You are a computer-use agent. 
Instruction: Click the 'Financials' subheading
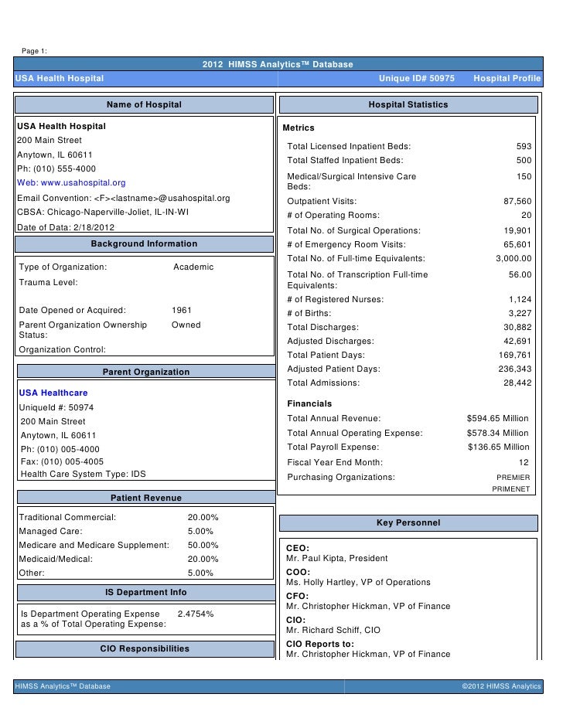(x=309, y=404)
